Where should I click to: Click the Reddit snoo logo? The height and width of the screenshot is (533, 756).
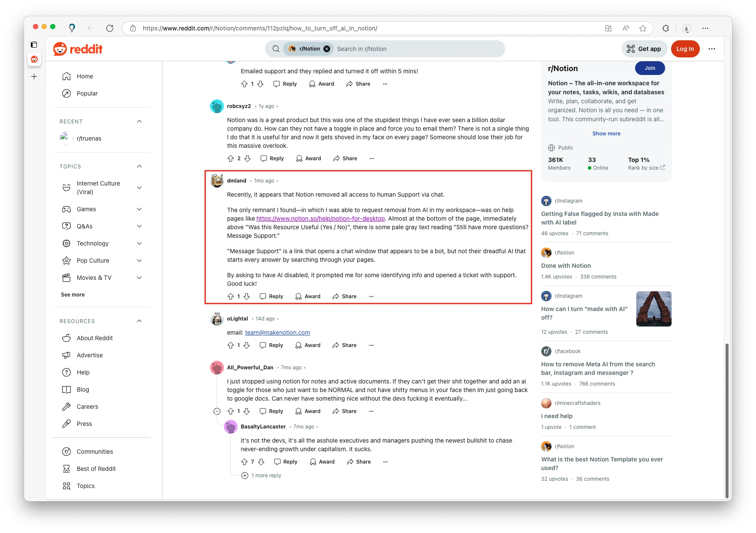60,49
